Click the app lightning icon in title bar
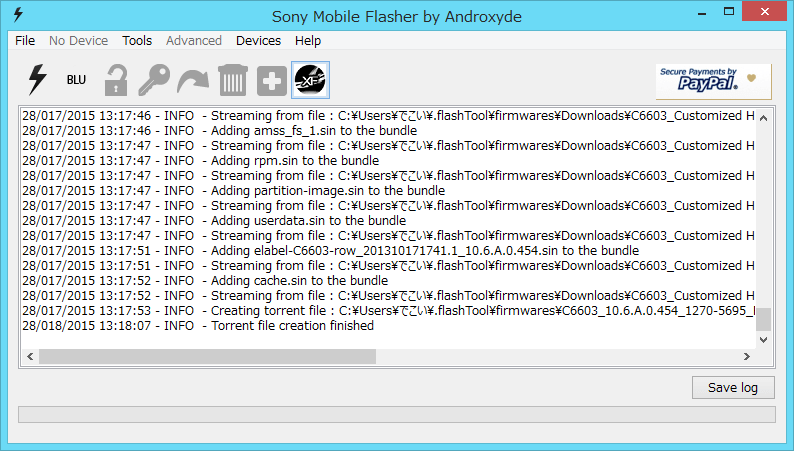The width and height of the screenshot is (794, 451). point(18,15)
